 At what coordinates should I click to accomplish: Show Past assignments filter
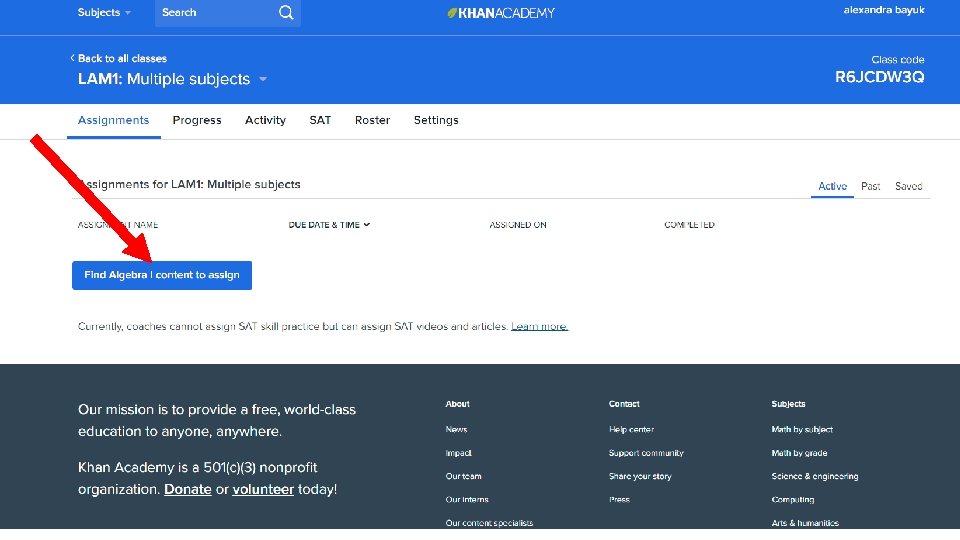870,186
